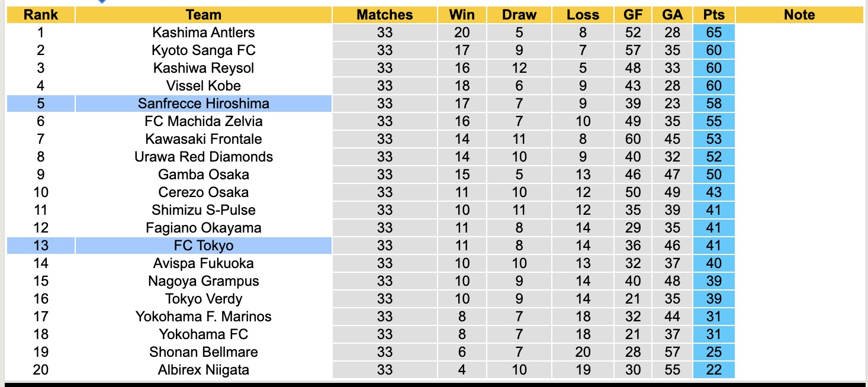Click the highlighted rank 13 cell
The height and width of the screenshot is (387, 868).
[41, 246]
